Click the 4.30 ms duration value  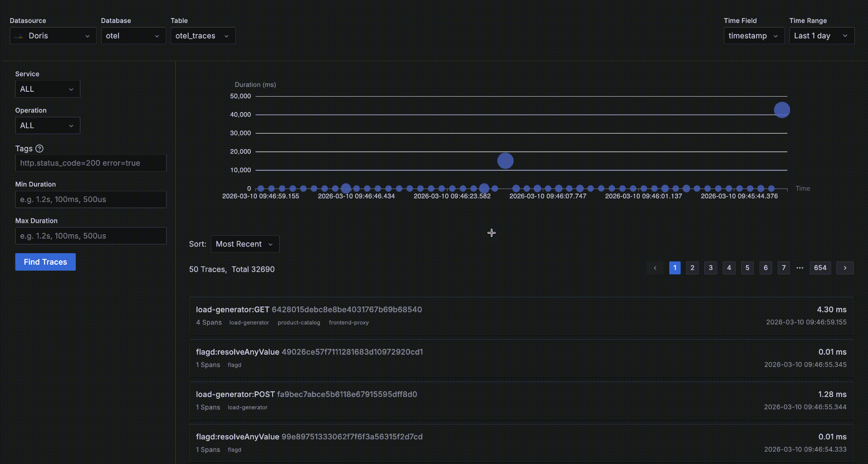pyautogui.click(x=831, y=310)
